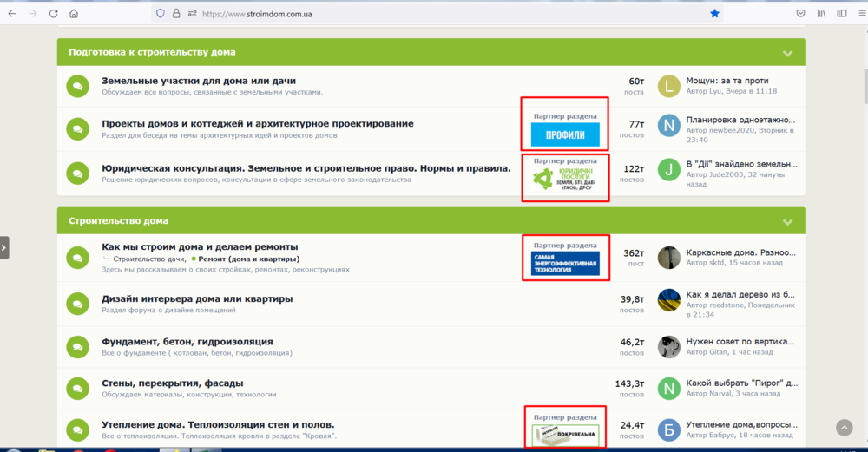This screenshot has height=452, width=868.
Task: Open Юридическая консультация forum
Action: 306,168
